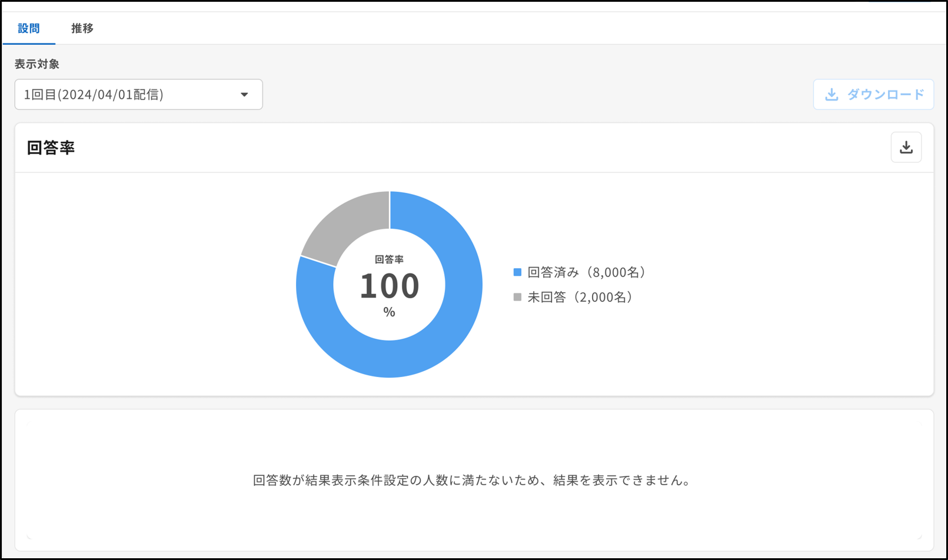Click the gray square icon next to 未回答
Screen dimensions: 948x560
pos(517,296)
